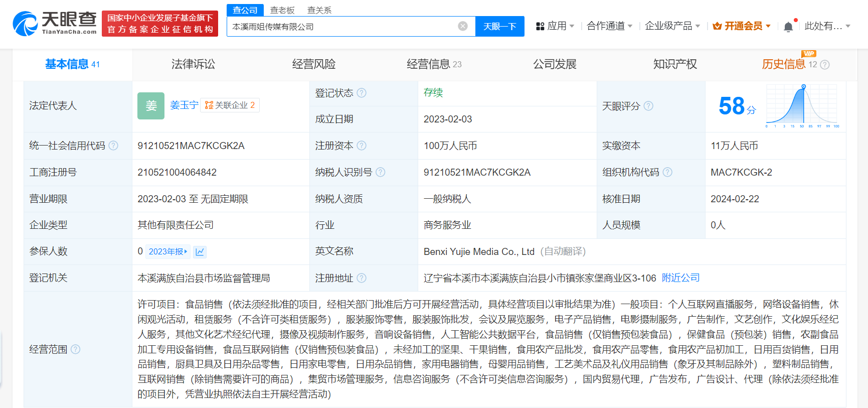Click the 58分 score value
Screen dimensions: 868x408
point(737,106)
